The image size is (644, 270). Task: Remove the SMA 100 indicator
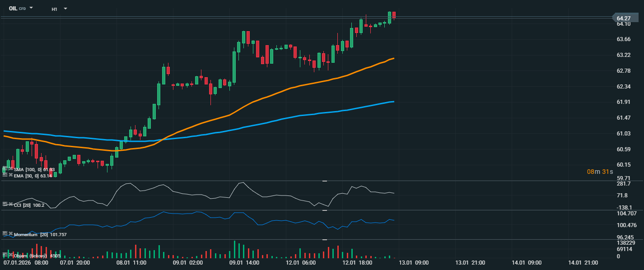10,168
